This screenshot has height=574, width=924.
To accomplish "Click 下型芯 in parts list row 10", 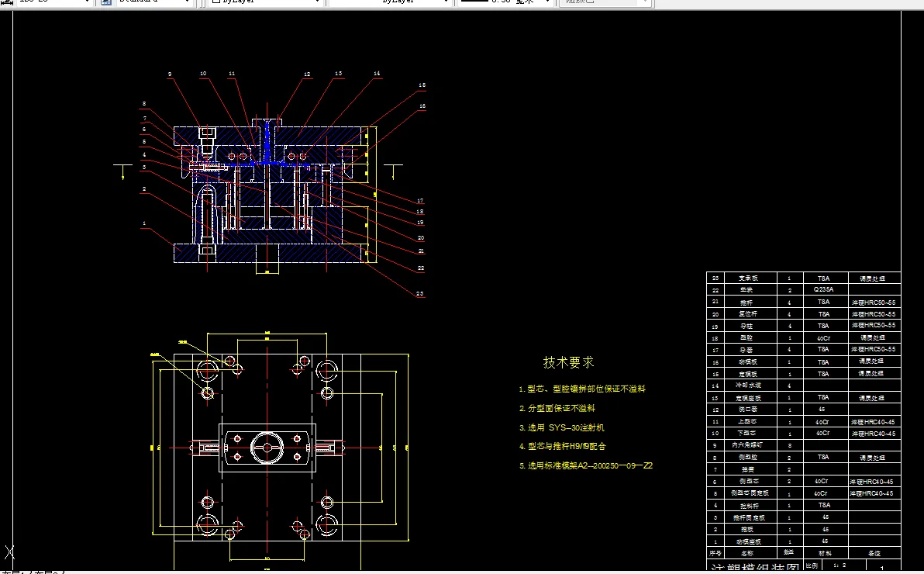I will [x=748, y=433].
